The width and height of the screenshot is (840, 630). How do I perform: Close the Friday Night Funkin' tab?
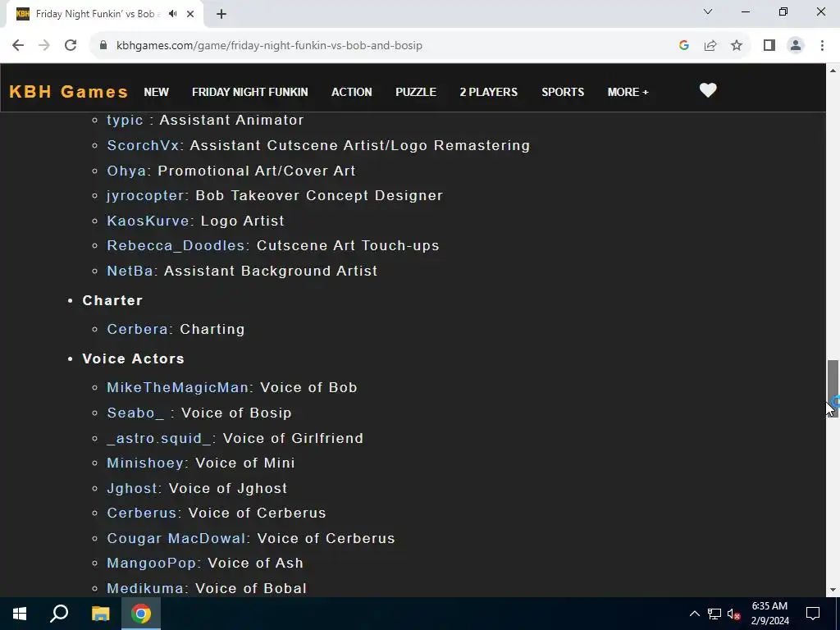coord(190,14)
